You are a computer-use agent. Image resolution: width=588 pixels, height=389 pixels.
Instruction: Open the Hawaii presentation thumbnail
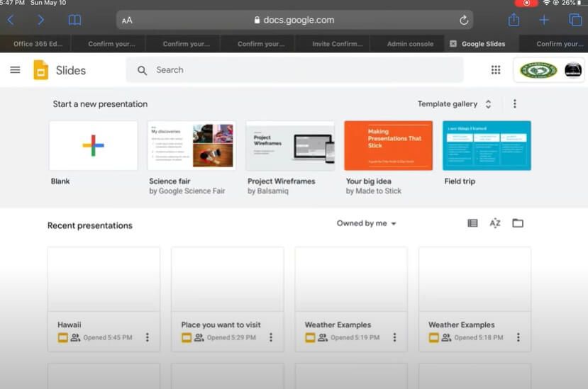(104, 279)
